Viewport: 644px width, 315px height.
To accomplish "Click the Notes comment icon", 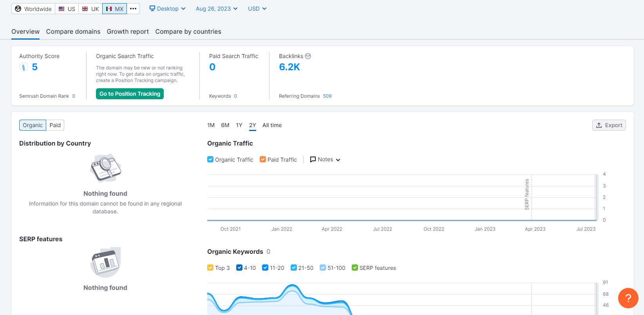I will point(313,159).
